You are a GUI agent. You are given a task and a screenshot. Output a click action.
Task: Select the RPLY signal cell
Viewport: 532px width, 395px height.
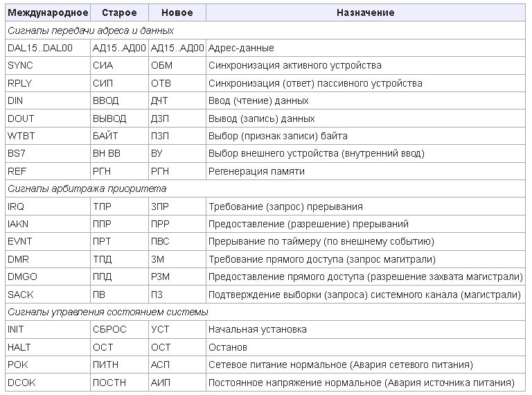coord(20,84)
